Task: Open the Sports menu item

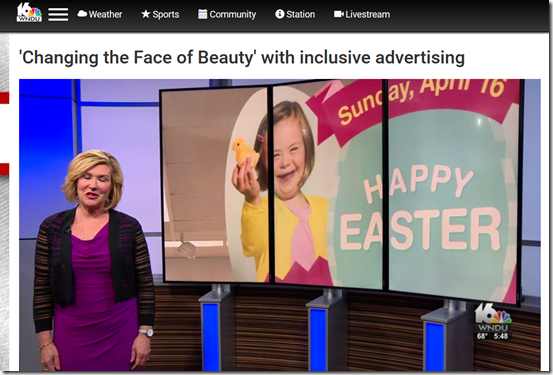Action: click(160, 14)
